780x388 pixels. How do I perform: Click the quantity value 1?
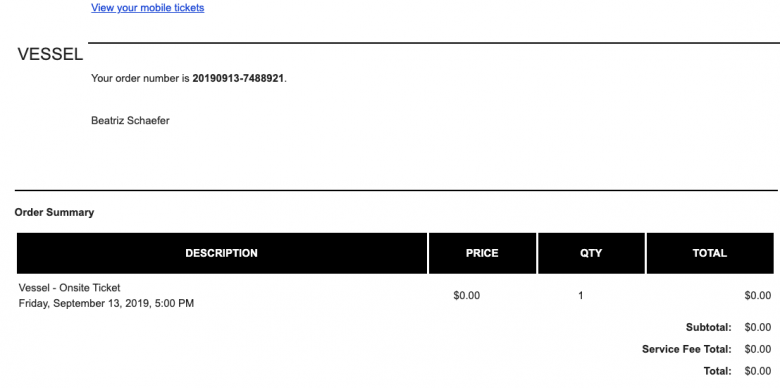[x=581, y=295]
